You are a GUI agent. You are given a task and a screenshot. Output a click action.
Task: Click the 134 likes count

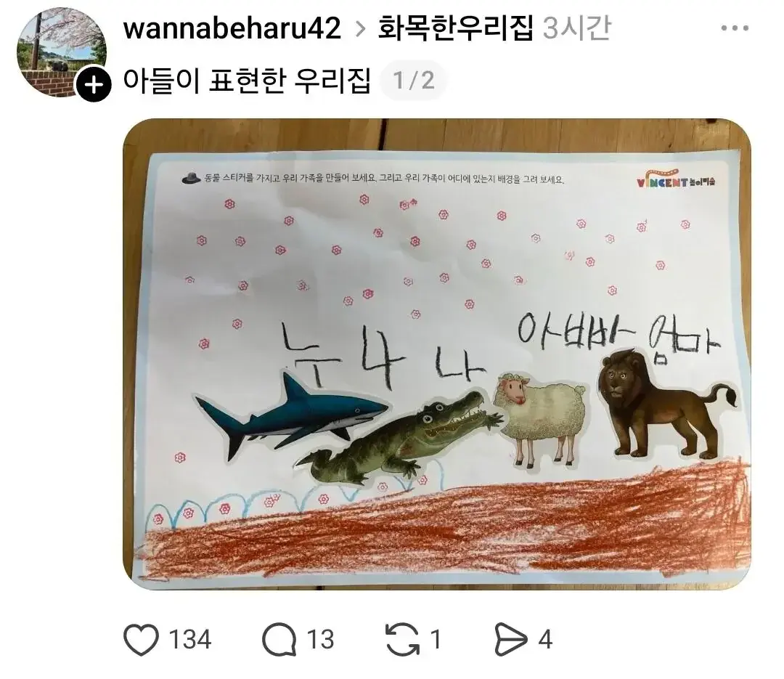[190, 640]
